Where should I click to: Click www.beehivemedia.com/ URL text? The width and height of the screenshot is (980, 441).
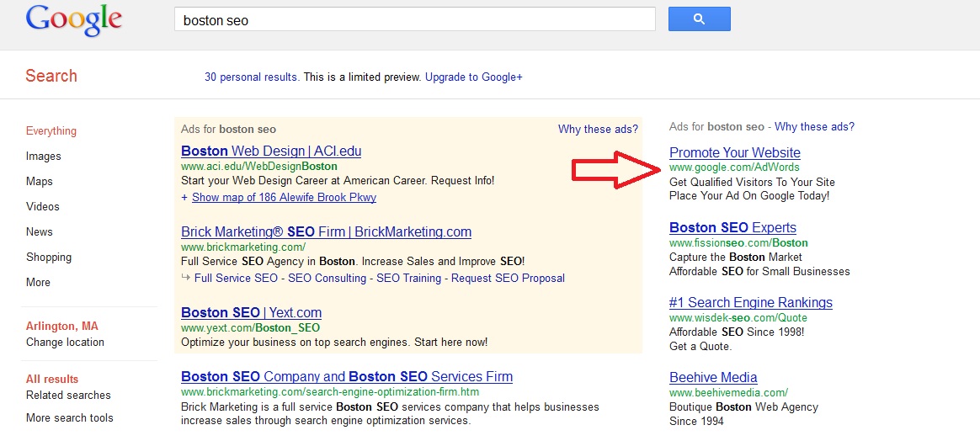(729, 393)
